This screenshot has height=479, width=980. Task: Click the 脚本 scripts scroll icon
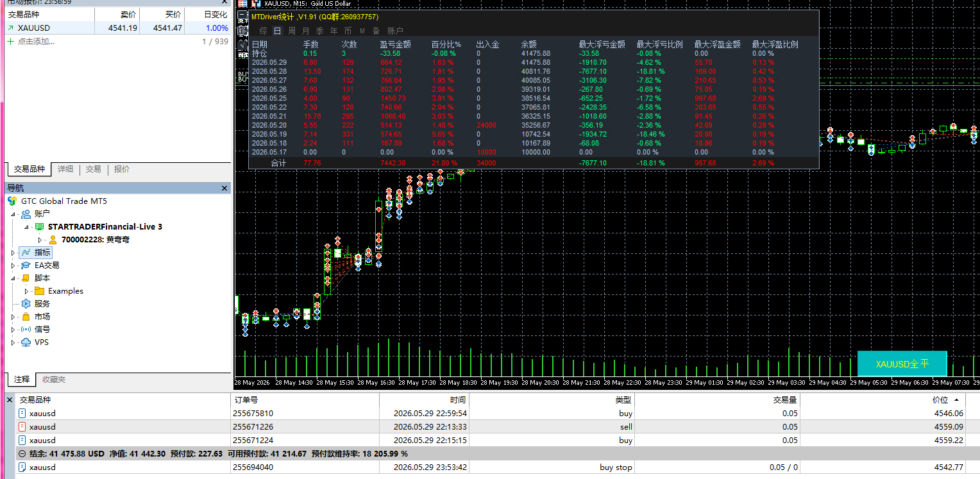point(26,278)
